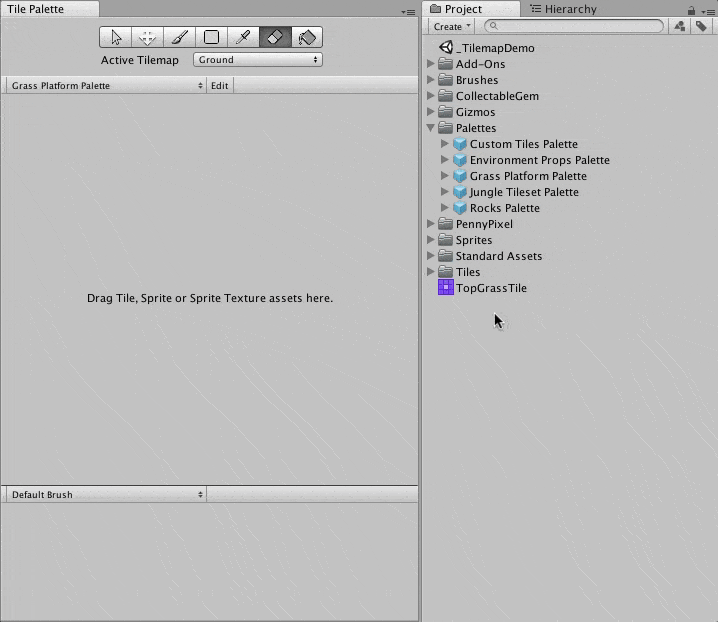Expand the Environment Props Palette item
This screenshot has height=622, width=718.
pyautogui.click(x=444, y=160)
